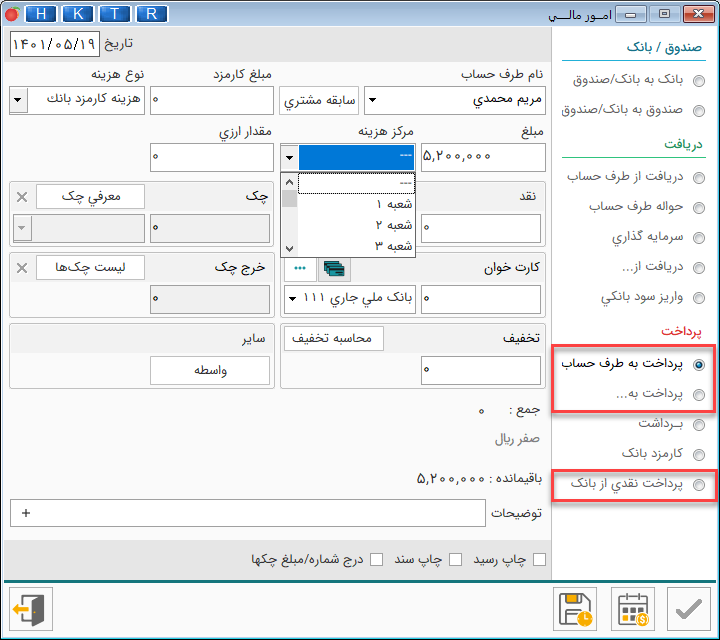Click the calendar with dollar icon
This screenshot has width=720, height=640.
tap(632, 609)
